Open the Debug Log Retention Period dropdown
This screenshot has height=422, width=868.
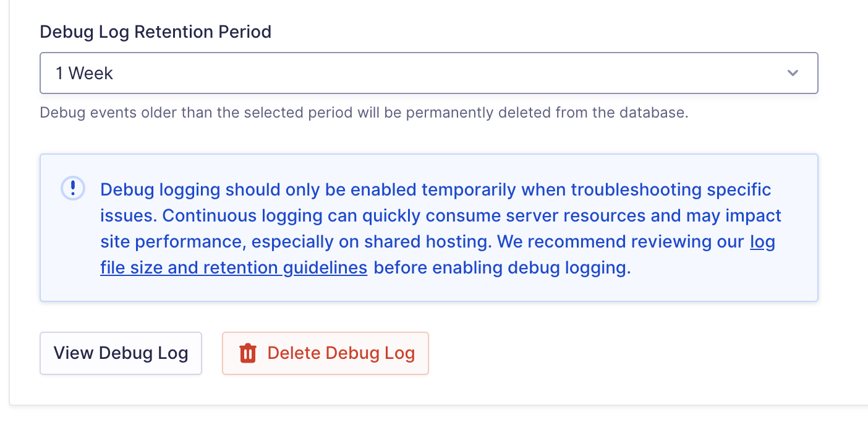(x=428, y=73)
